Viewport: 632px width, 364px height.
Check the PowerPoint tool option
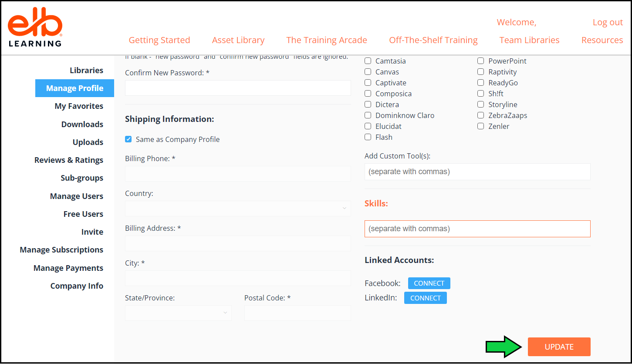(x=480, y=61)
